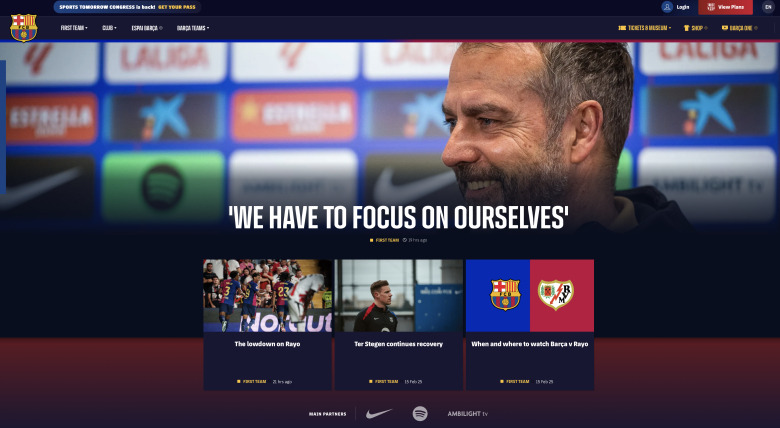Open The lowdown on Rayo article thumbnail
Image resolution: width=780 pixels, height=428 pixels.
(x=268, y=296)
